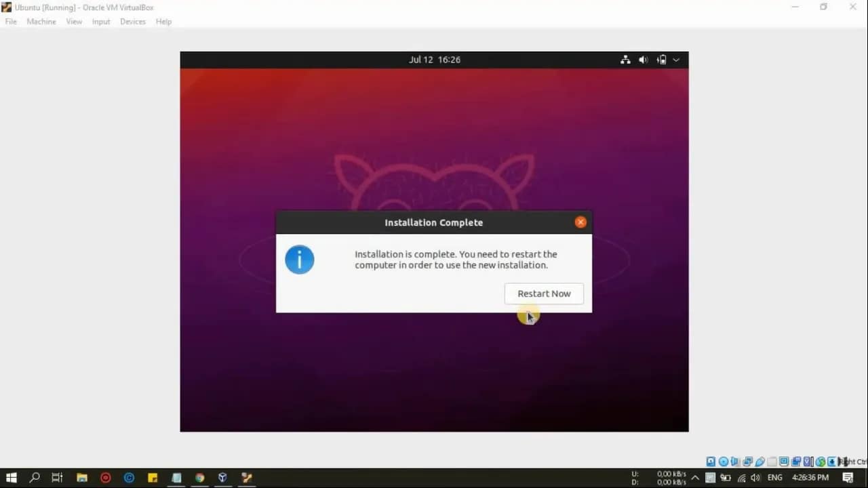Open the Jul 12 16:26 clock menu
Screen dimensions: 868x488
point(434,60)
